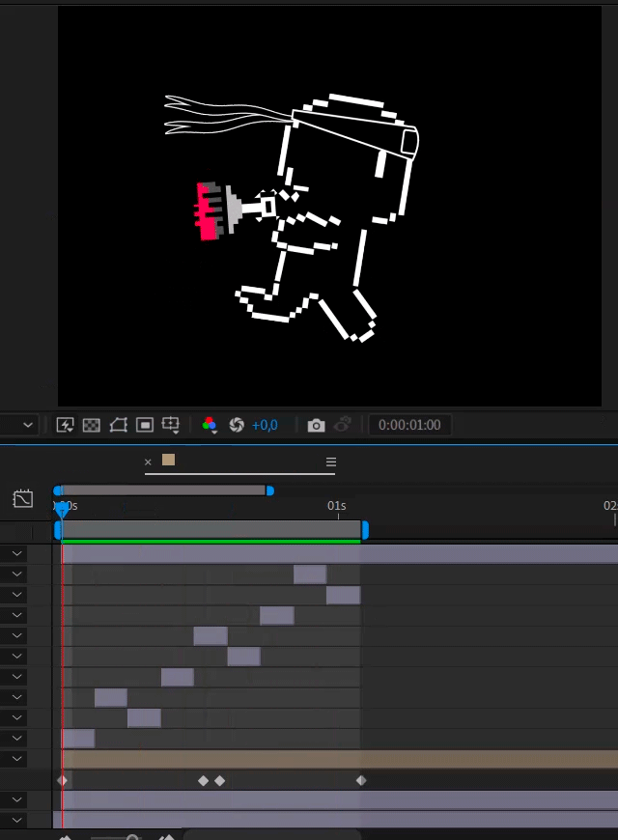Toggle mask and shape path visibility
Image resolution: width=618 pixels, height=840 pixels.
coord(118,425)
